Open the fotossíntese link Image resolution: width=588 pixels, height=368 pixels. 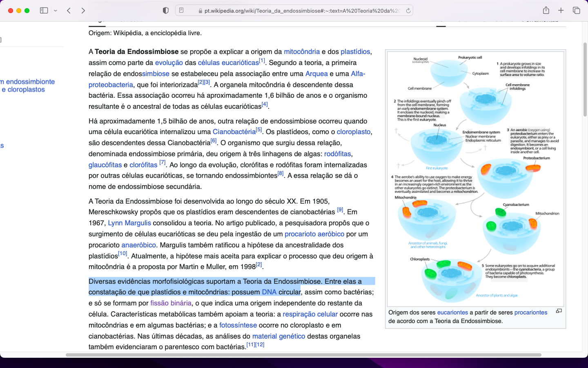(x=238, y=325)
